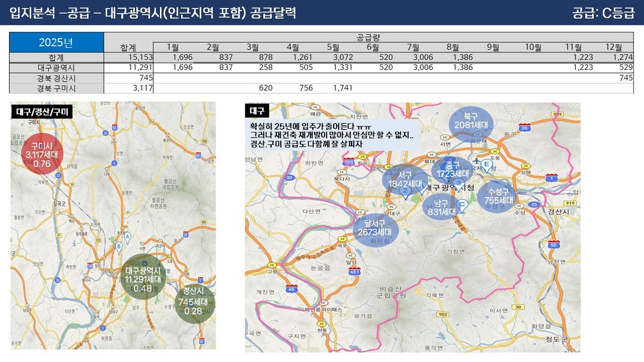This screenshot has width=644, height=362.
Task: Click the 12월 column header
Action: pos(613,47)
